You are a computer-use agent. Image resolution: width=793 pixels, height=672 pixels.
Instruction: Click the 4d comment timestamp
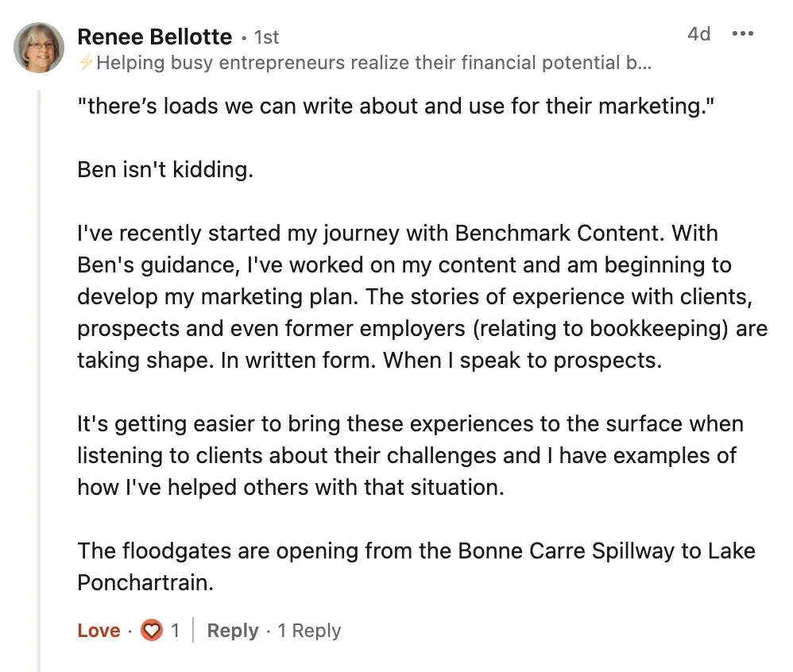(x=699, y=34)
